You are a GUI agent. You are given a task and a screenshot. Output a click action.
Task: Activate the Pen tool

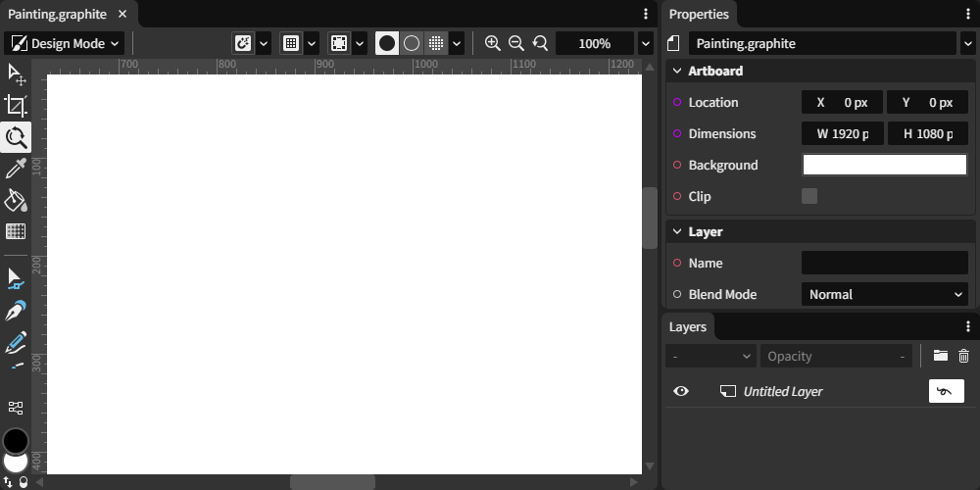[x=16, y=312]
